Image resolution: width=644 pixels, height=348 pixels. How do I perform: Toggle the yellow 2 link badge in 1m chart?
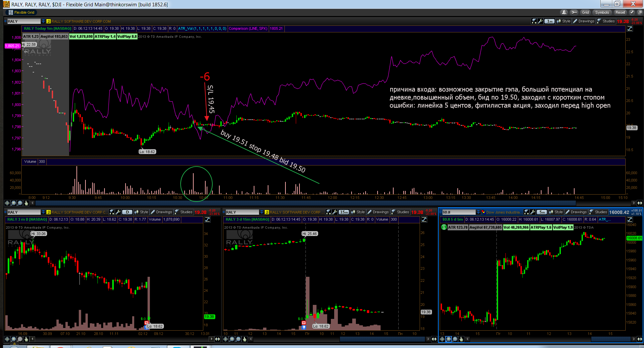pyautogui.click(x=48, y=21)
